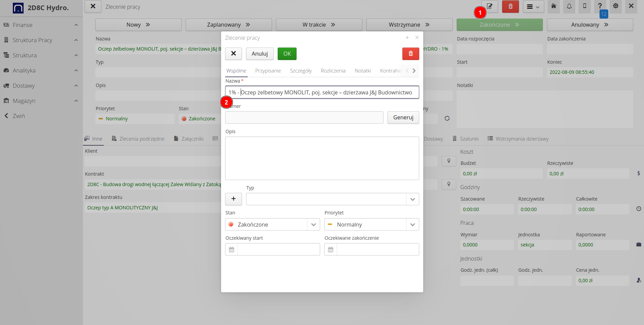Click the question mark help icon
The width and height of the screenshot is (644, 325).
coord(600,6)
